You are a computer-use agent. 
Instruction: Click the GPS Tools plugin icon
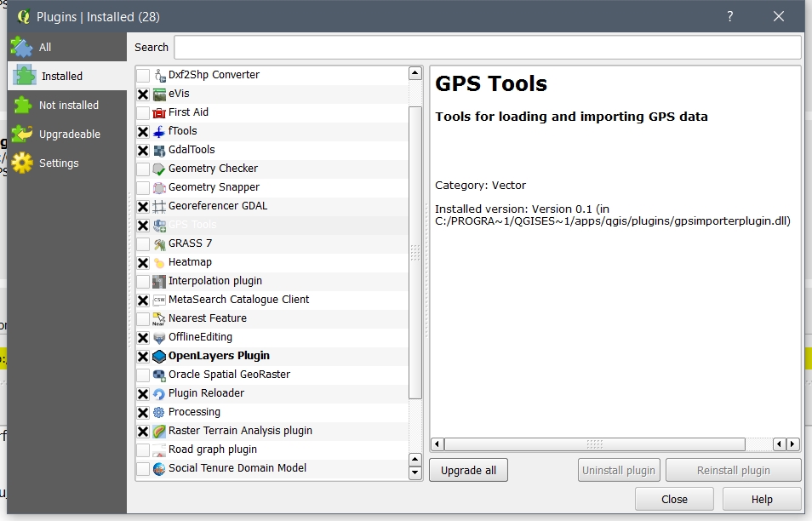pos(159,226)
